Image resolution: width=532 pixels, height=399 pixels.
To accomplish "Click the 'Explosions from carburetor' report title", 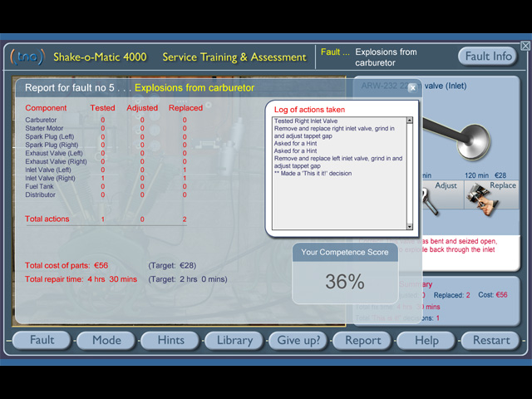I will (x=195, y=88).
